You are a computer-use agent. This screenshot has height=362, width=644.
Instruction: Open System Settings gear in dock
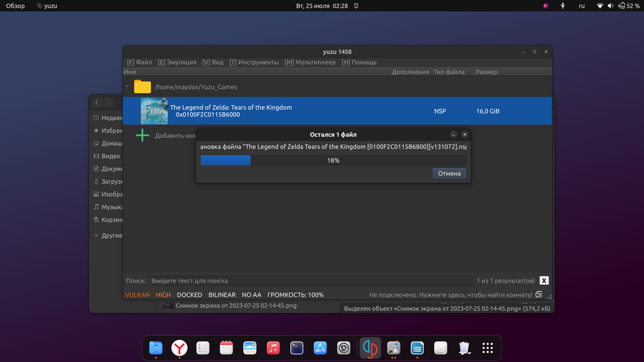click(x=344, y=348)
